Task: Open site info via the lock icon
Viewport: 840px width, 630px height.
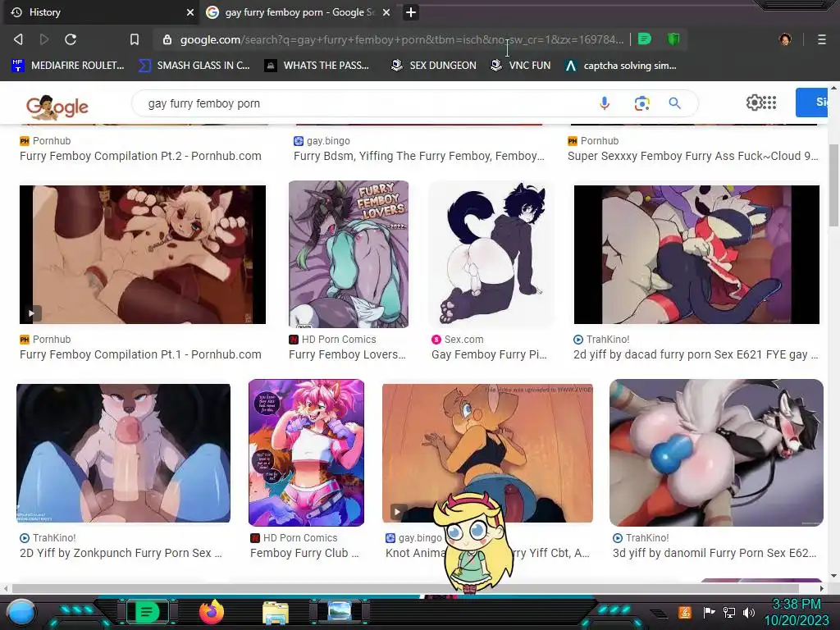Action: (167, 39)
